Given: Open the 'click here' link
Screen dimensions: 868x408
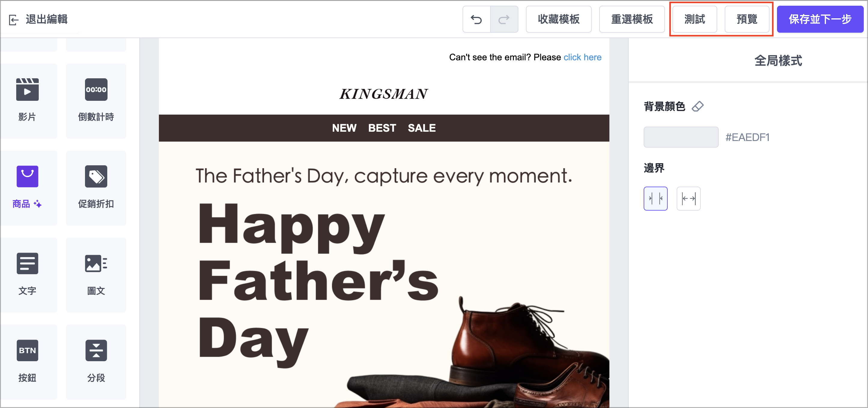Looking at the screenshot, I should pos(582,57).
